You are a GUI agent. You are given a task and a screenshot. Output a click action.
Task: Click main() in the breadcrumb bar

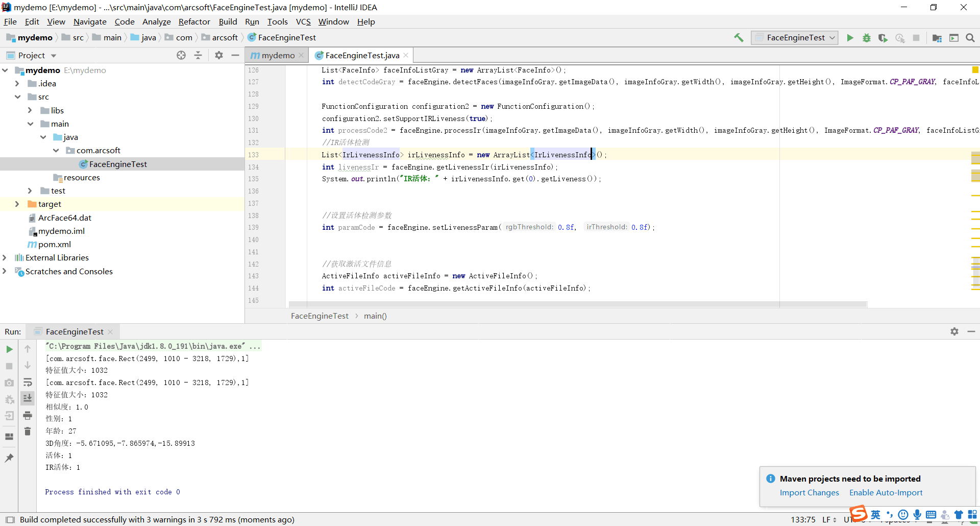point(375,316)
